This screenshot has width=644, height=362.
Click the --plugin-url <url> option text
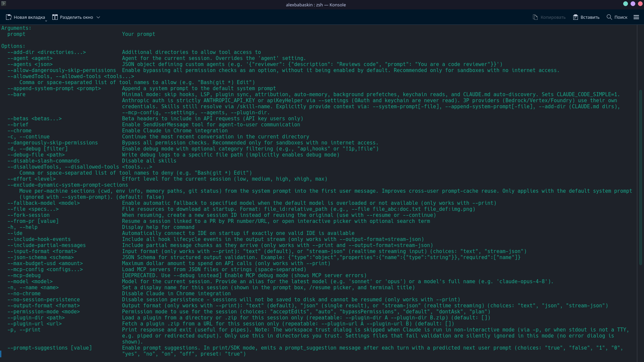(x=35, y=324)
